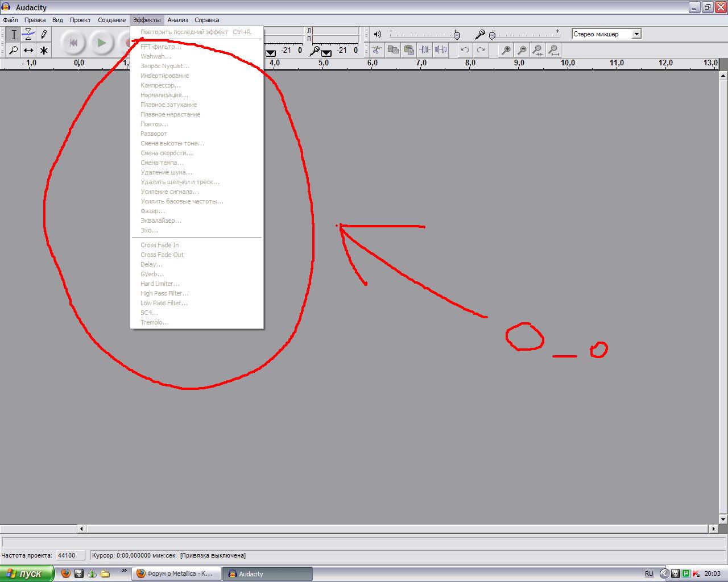Screen dimensions: 728x582
Task: Select the Zoom tool magnifier
Action: (x=14, y=50)
